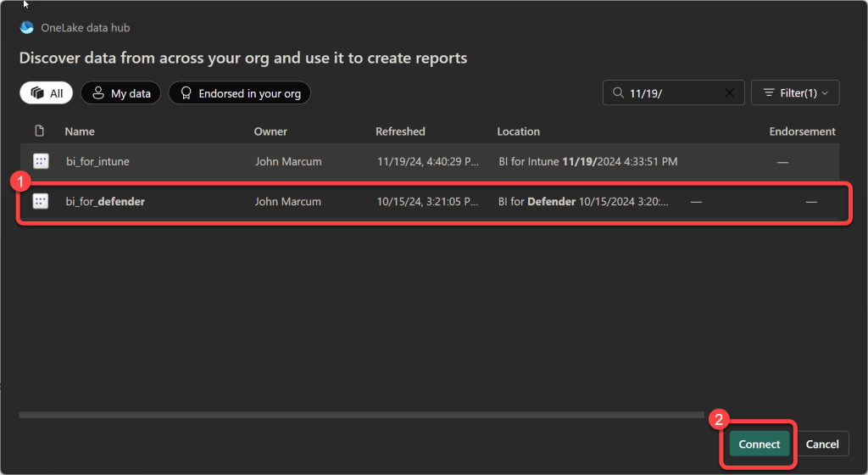868x475 pixels.
Task: Click John Marcum in the bi_for_defender row
Action: tap(288, 202)
